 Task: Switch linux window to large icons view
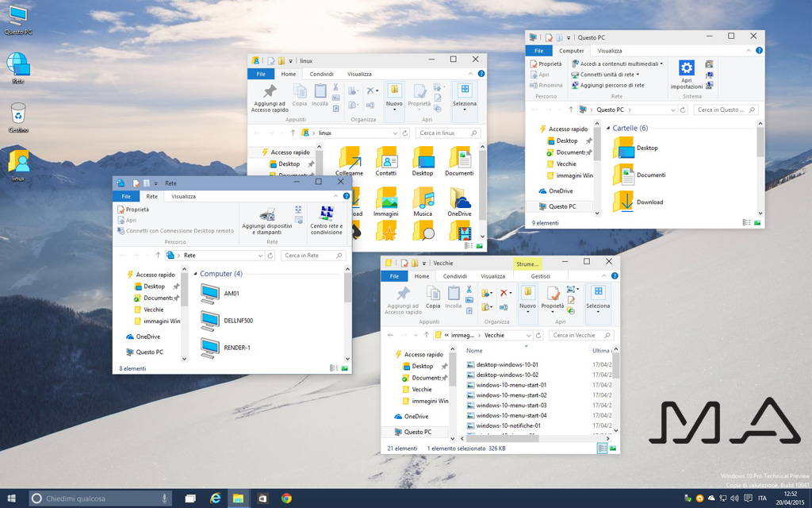tap(480, 246)
